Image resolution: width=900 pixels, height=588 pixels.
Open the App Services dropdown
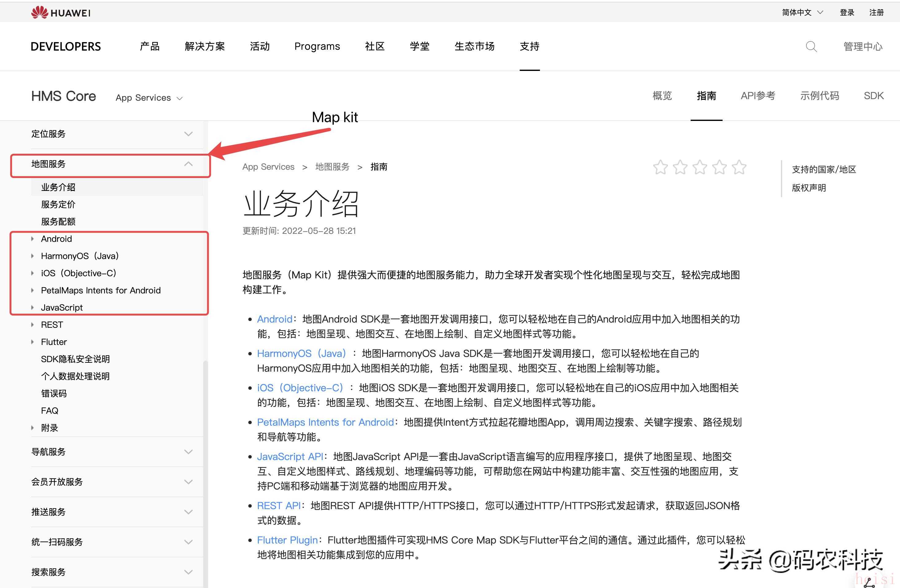click(149, 98)
